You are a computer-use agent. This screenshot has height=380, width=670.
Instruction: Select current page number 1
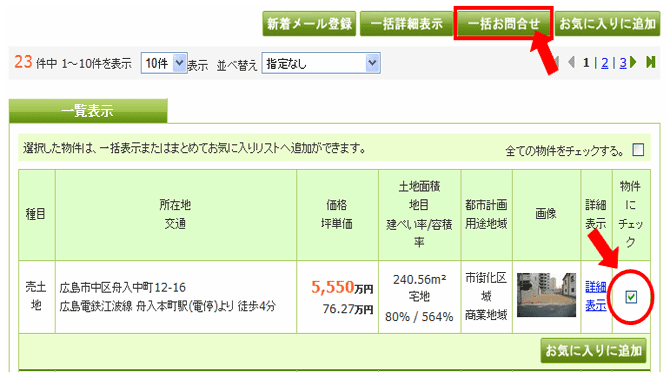tap(586, 63)
